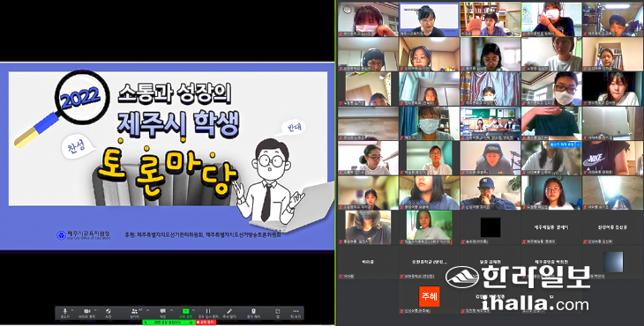Open the Participants panel icon
Viewport: 644px width, 326px height.
[134, 312]
